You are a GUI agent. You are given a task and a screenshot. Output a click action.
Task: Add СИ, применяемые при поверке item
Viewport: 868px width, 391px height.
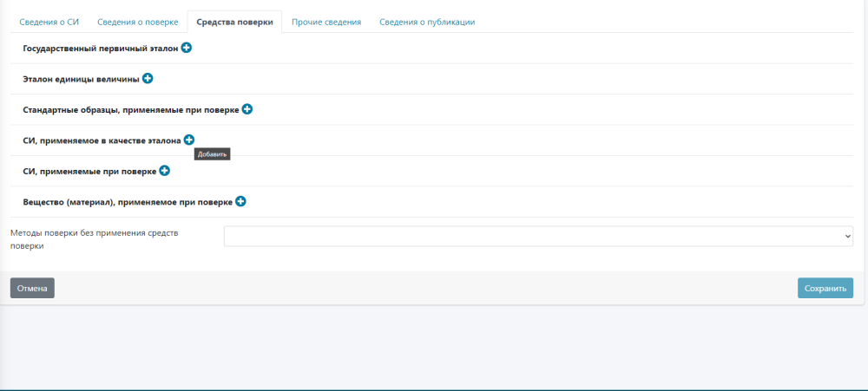tap(164, 172)
